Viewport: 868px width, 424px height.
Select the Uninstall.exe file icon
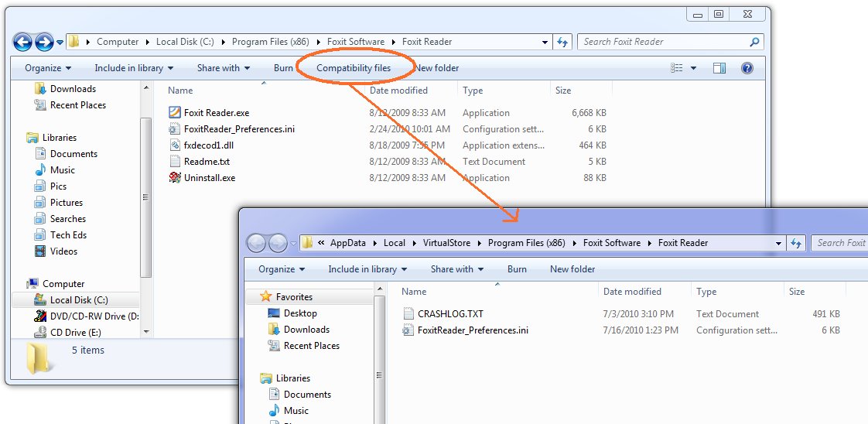click(175, 178)
